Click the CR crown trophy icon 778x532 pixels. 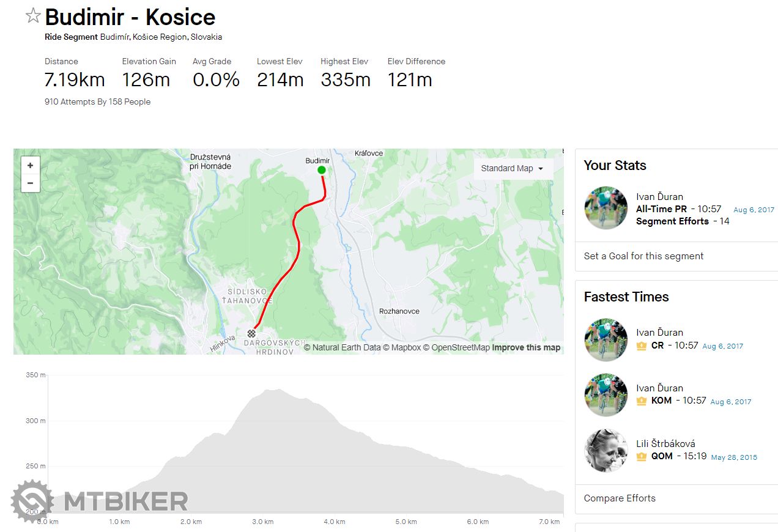click(x=642, y=345)
